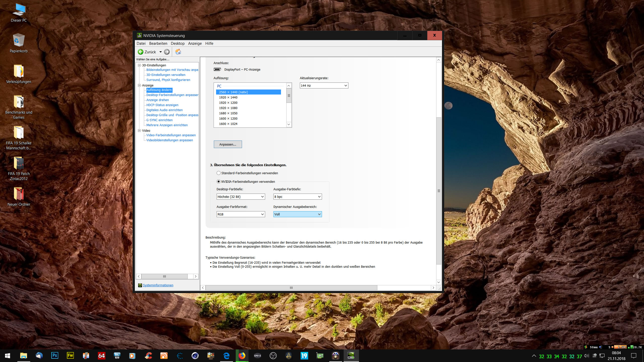Open Photoshop from the taskbar

55,356
